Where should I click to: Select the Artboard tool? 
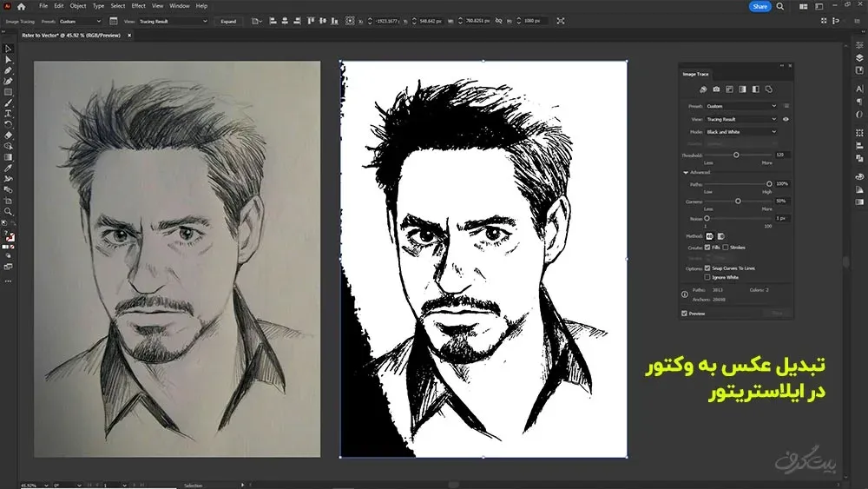pyautogui.click(x=9, y=201)
